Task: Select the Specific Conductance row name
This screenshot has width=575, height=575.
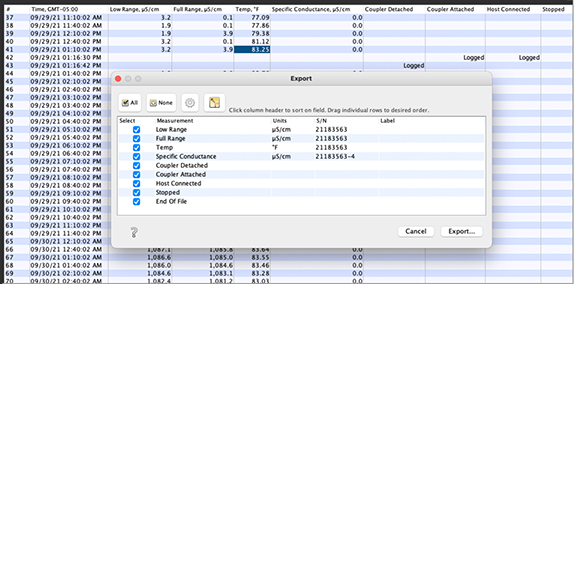Action: click(x=186, y=157)
